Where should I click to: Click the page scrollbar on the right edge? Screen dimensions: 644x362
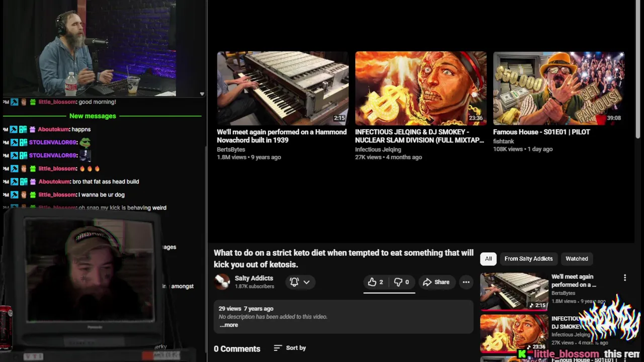(639, 70)
